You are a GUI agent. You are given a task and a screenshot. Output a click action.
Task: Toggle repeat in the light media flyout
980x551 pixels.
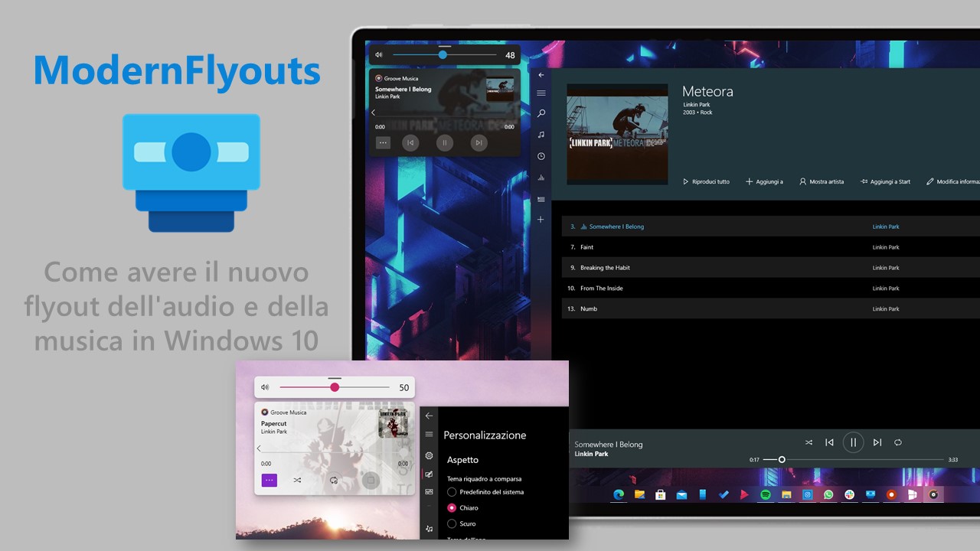pyautogui.click(x=334, y=481)
